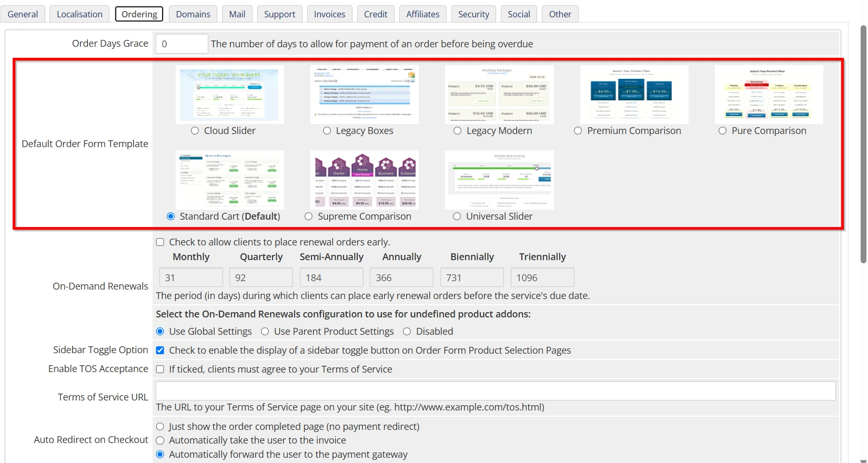Click the Legacy Modern template preview
This screenshot has width=868, height=463.
point(499,95)
